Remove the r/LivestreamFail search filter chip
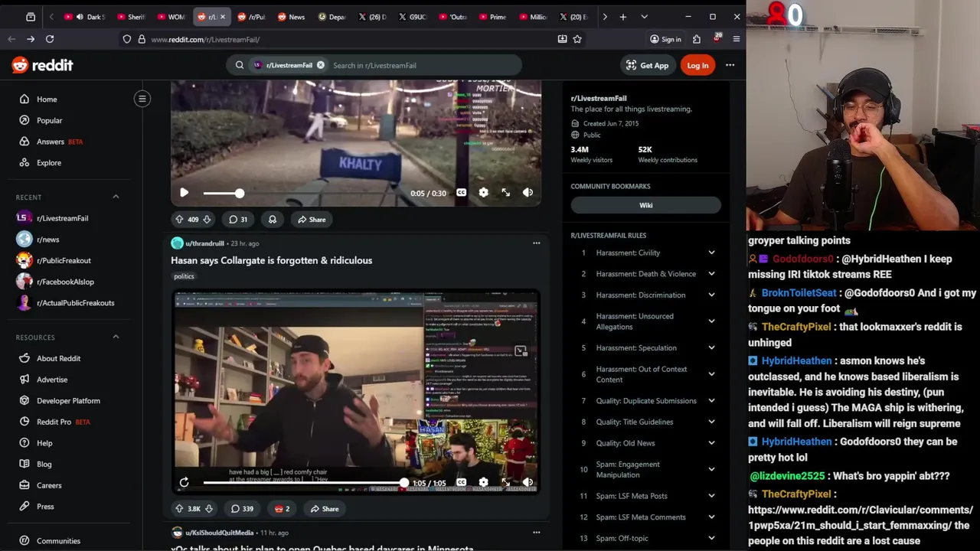This screenshot has width=980, height=551. tap(321, 65)
